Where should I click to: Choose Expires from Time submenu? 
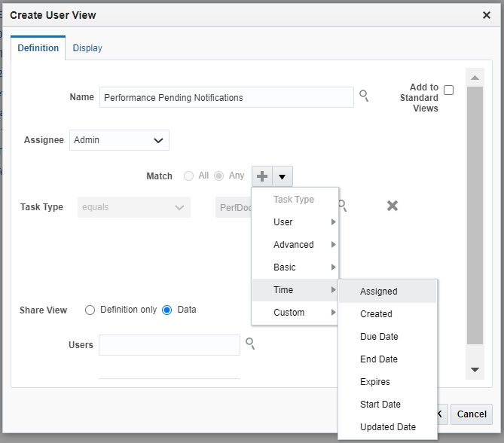pos(387,381)
